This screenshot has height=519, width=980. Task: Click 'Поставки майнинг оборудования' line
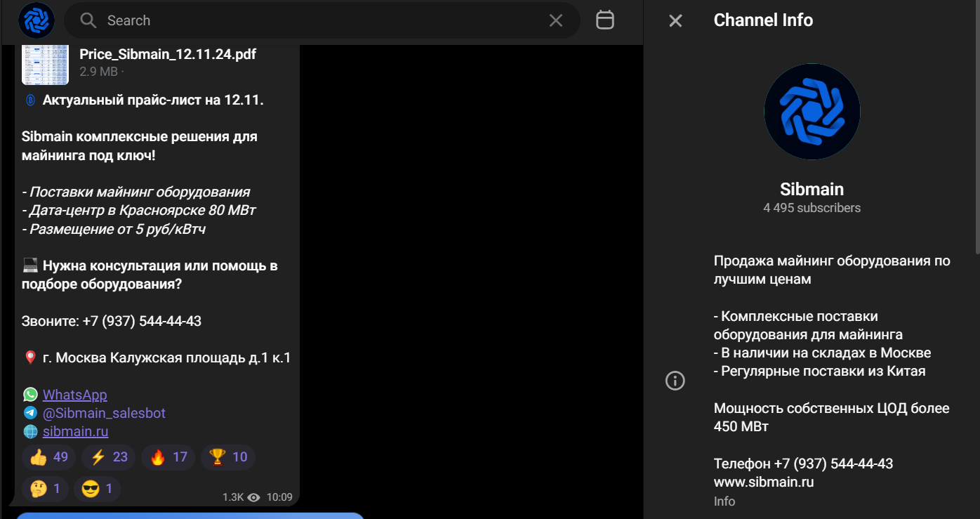[135, 192]
